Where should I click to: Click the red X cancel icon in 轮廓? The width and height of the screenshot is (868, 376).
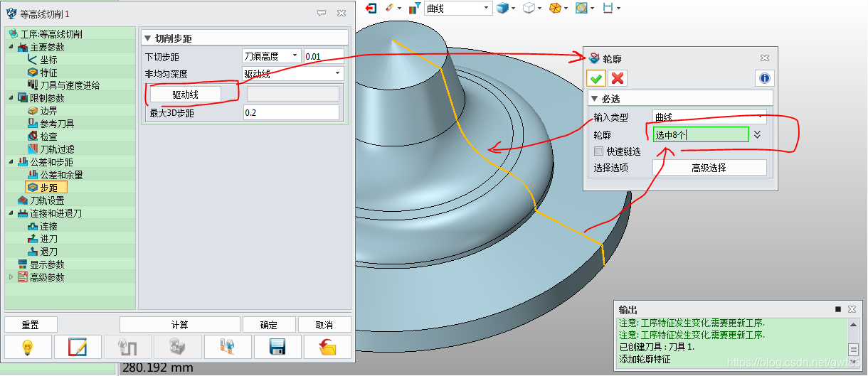tap(617, 78)
